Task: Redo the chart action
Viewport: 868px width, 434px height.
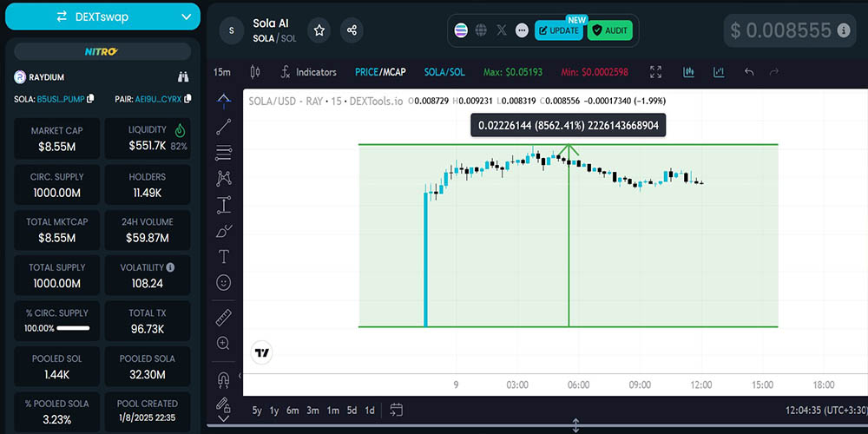Action: tap(774, 72)
